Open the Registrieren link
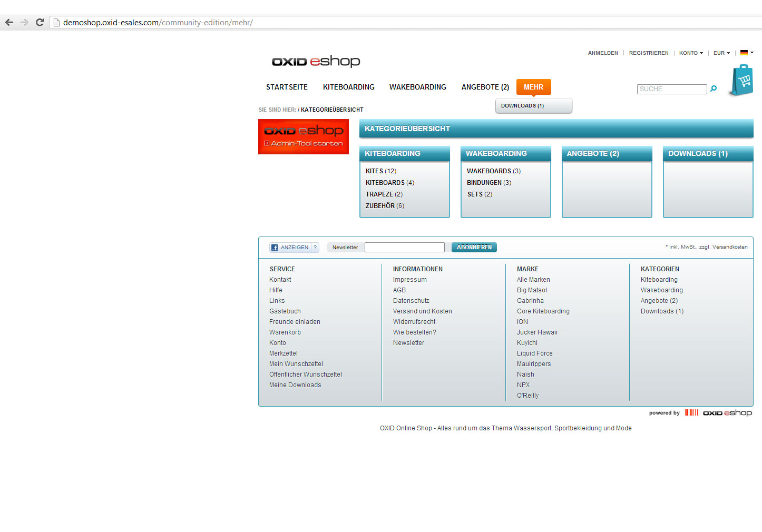Screen dimensions: 762x532 [648, 53]
